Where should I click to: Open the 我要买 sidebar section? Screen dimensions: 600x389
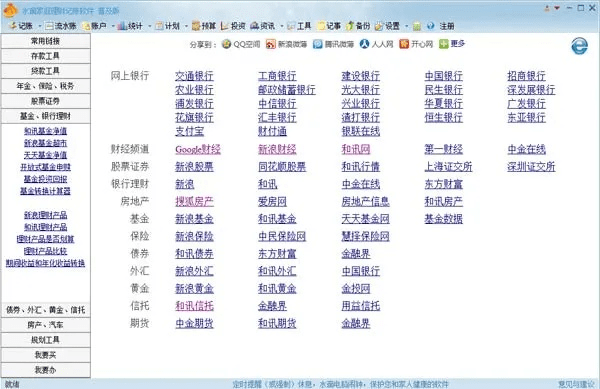click(x=46, y=355)
